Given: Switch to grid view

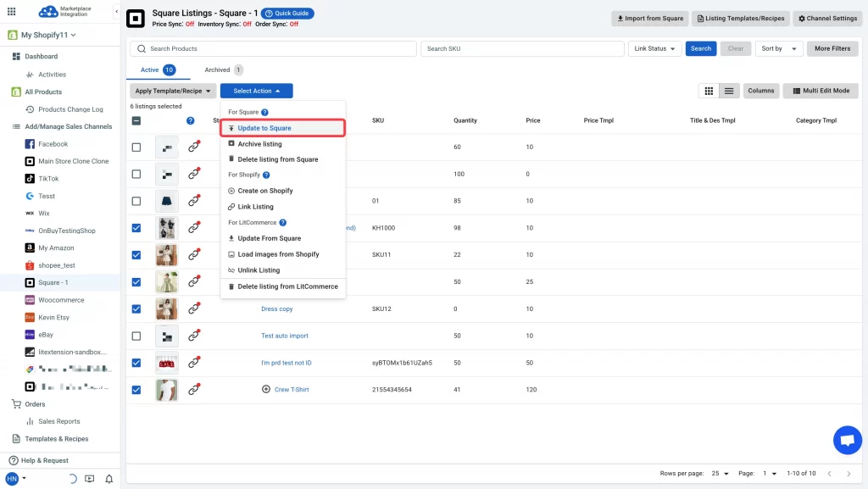Looking at the screenshot, I should point(709,91).
